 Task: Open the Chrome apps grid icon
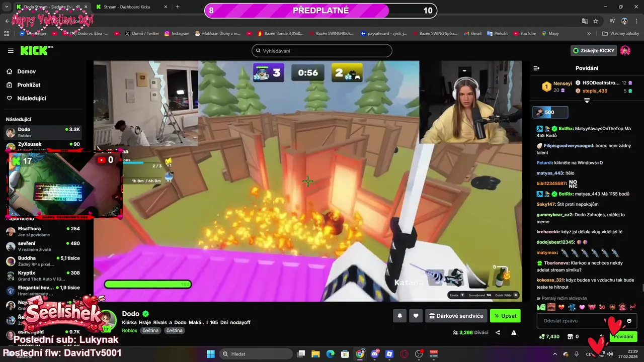[7, 33]
